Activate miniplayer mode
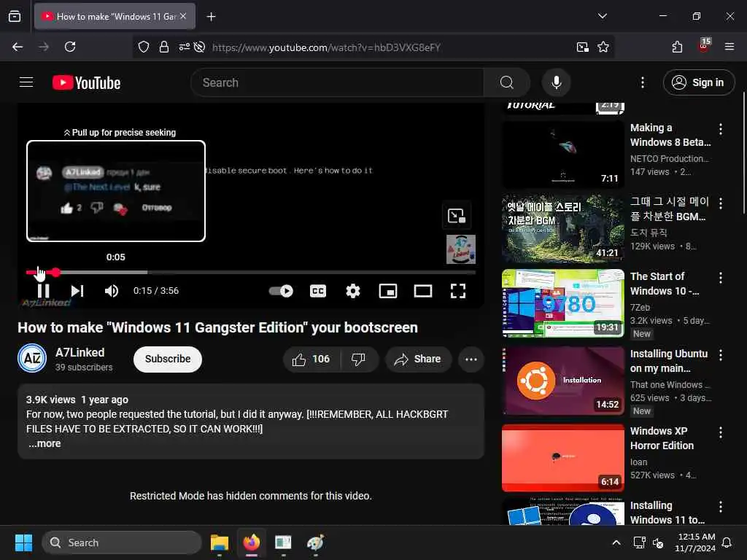The width and height of the screenshot is (747, 560). pos(388,291)
